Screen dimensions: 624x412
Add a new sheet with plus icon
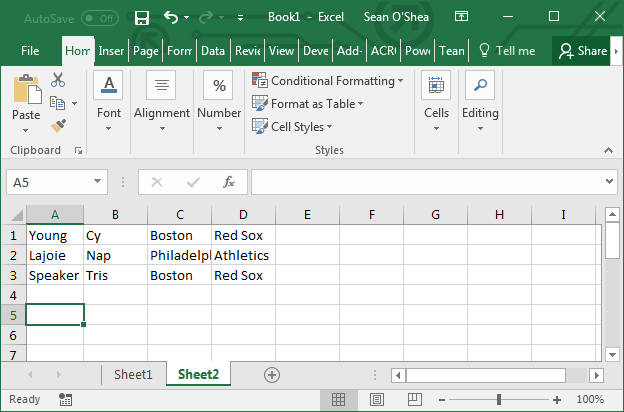272,375
